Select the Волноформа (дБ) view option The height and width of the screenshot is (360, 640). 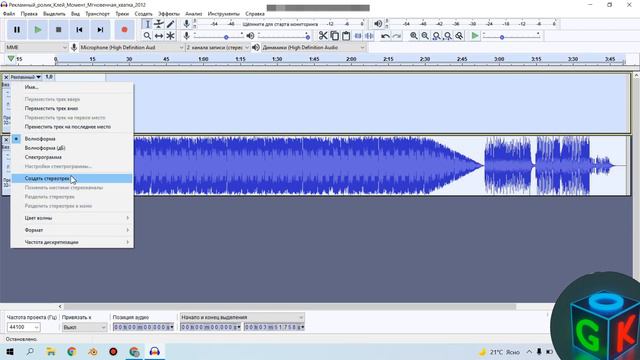tap(72, 148)
